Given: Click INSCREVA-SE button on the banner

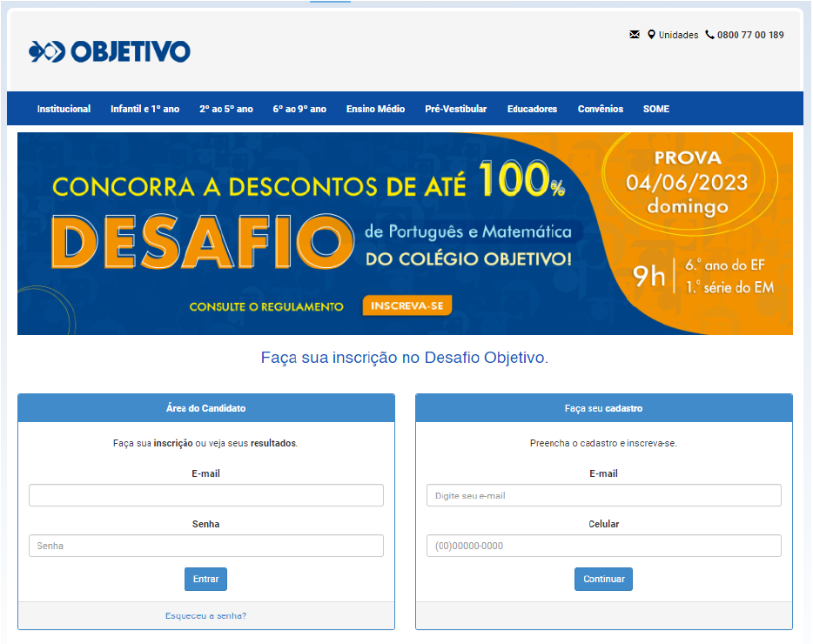Looking at the screenshot, I should (x=407, y=305).
